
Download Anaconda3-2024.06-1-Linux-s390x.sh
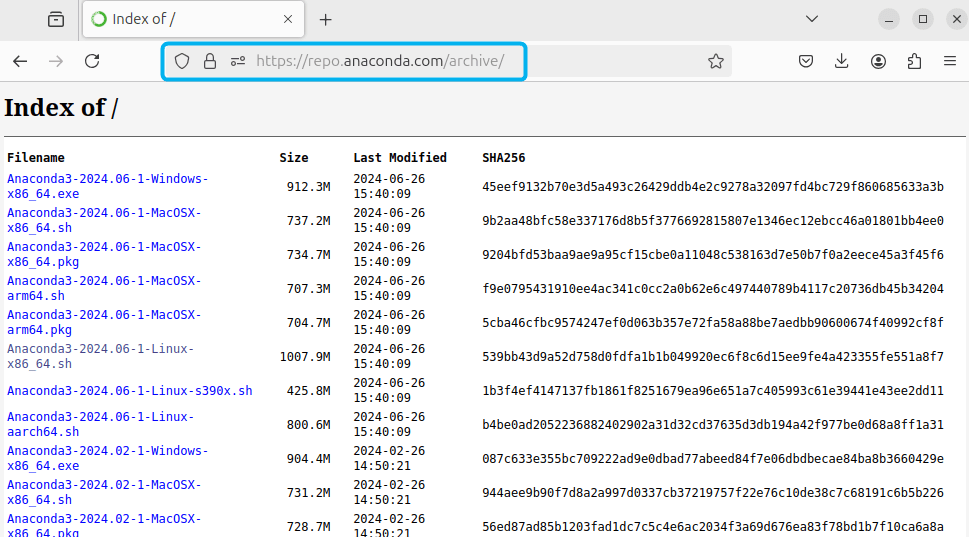click(x=129, y=391)
